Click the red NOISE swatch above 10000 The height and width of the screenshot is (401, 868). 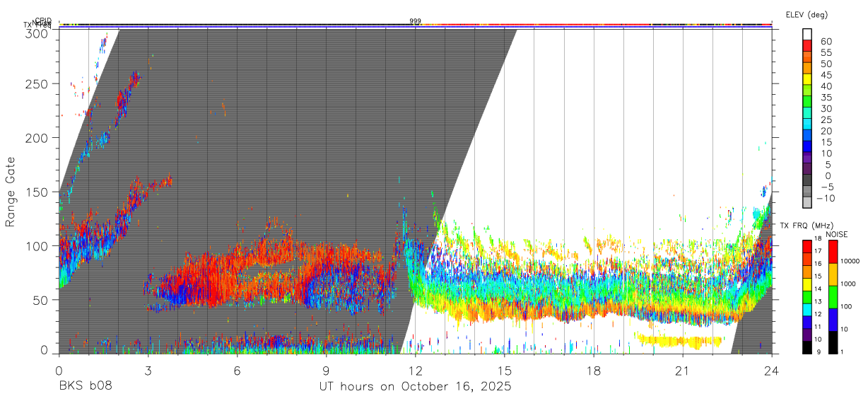[834, 251]
